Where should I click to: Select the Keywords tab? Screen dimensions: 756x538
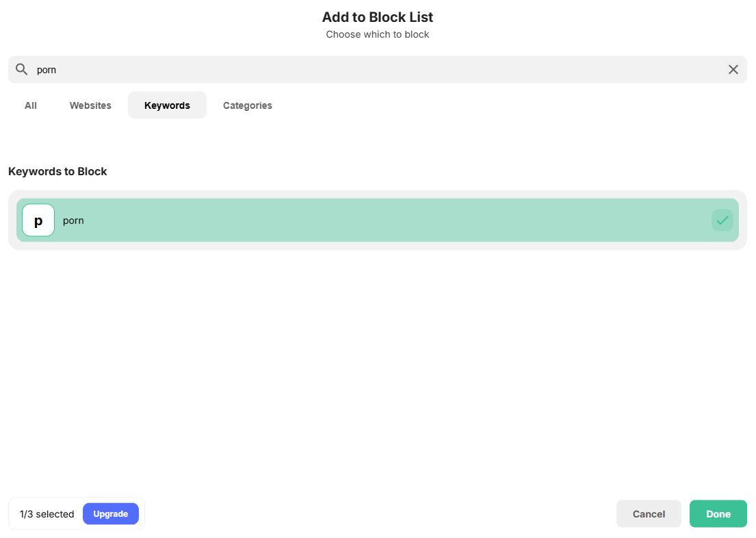click(167, 105)
